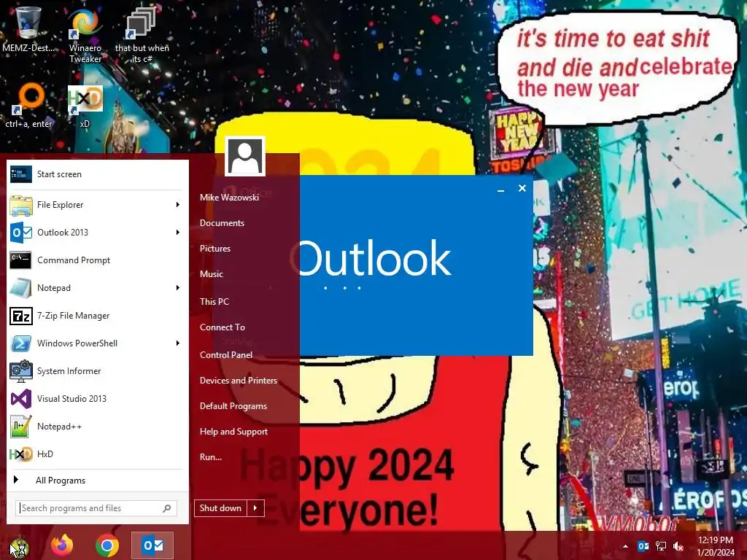Click the Windows PowerShell icon

[21, 343]
